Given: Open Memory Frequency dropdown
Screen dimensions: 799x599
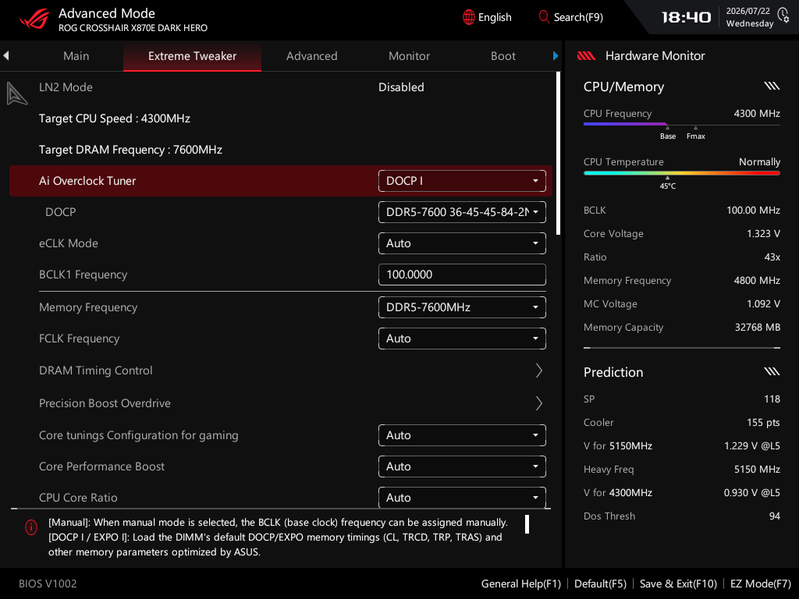Looking at the screenshot, I should (462, 307).
